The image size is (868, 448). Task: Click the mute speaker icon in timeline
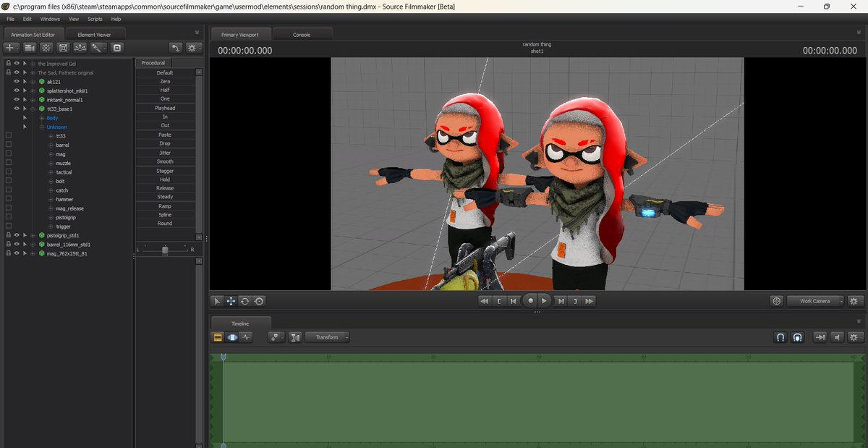(837, 337)
